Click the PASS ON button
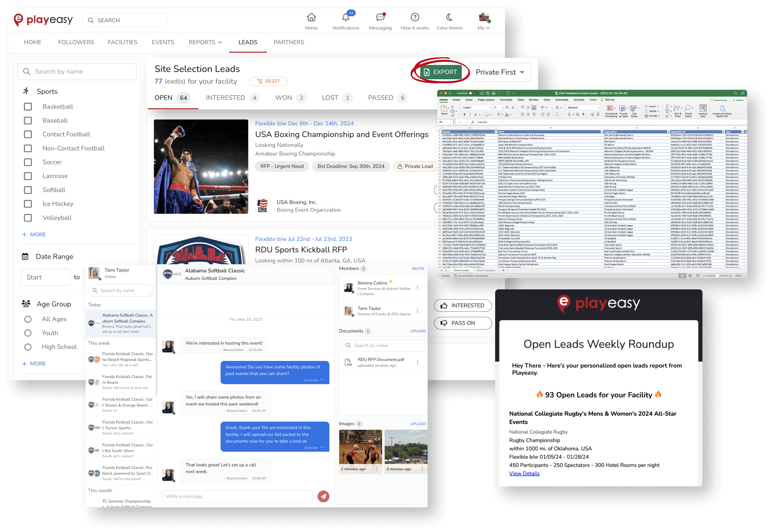 [x=462, y=323]
